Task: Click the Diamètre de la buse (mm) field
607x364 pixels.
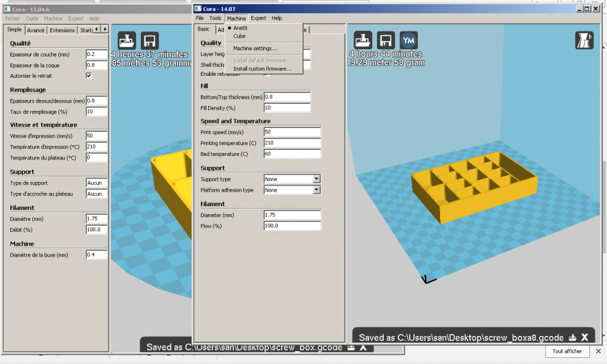Action: 97,255
